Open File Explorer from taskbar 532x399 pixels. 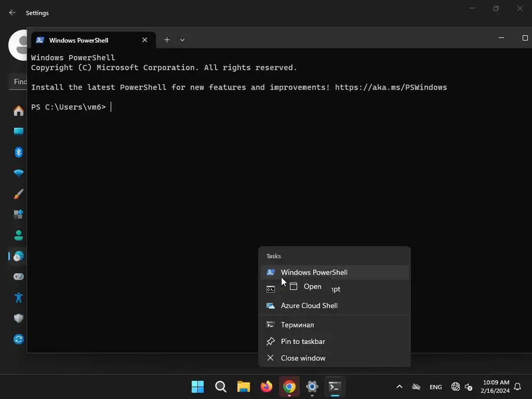(243, 387)
